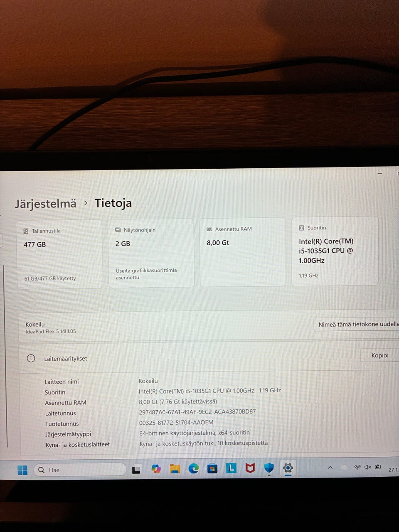Click the Suoritin label in specifications list
Image resolution: width=399 pixels, height=532 pixels.
tap(55, 392)
